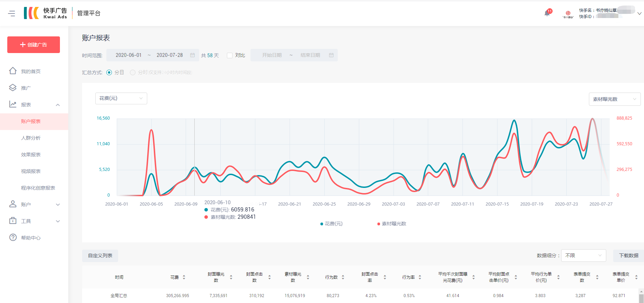644x303 pixels.
Task: Open the Kwai Ads logo homepage
Action: pos(45,13)
